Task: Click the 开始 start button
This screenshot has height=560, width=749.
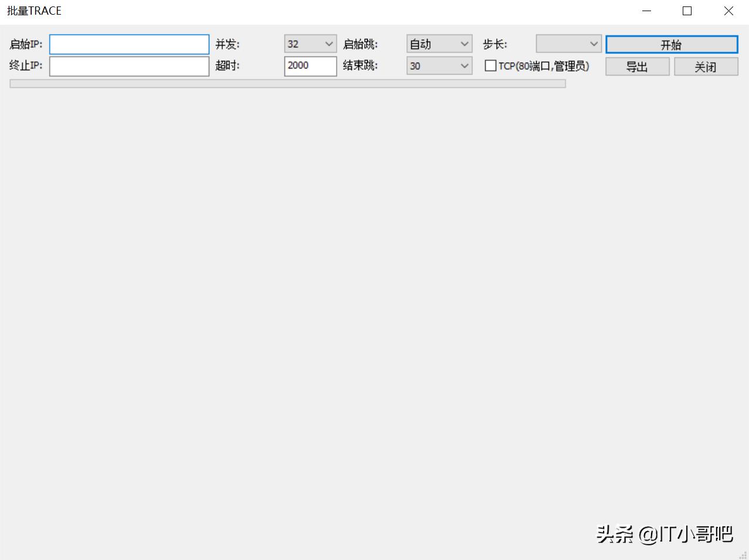Action: click(x=671, y=44)
